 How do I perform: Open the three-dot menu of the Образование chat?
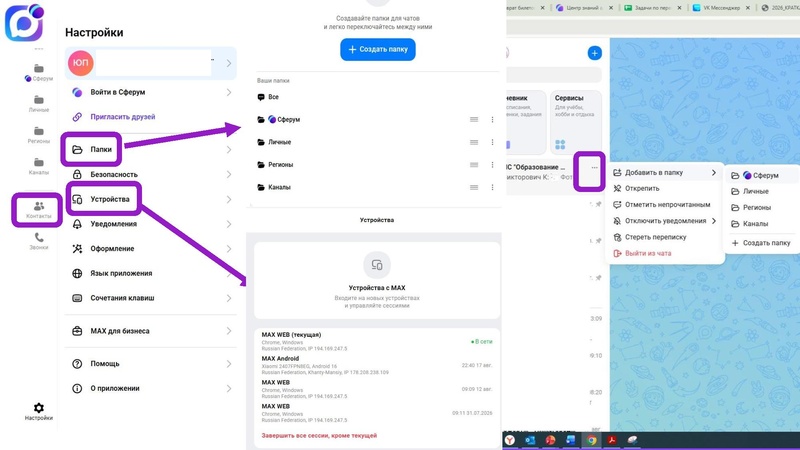[594, 167]
